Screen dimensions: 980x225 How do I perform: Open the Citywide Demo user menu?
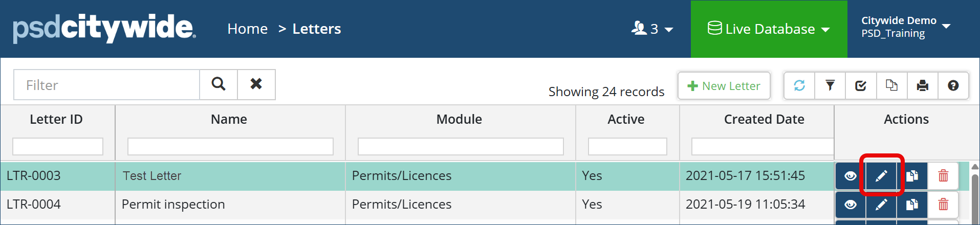tap(905, 27)
